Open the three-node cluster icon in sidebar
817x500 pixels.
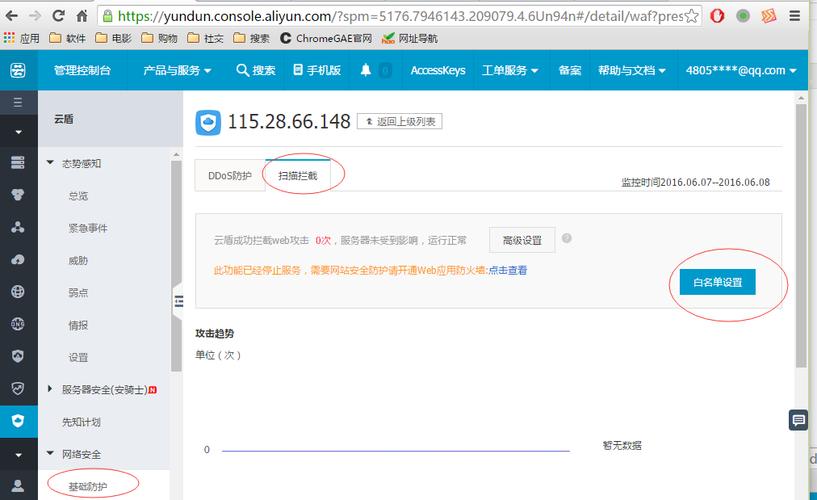18,227
